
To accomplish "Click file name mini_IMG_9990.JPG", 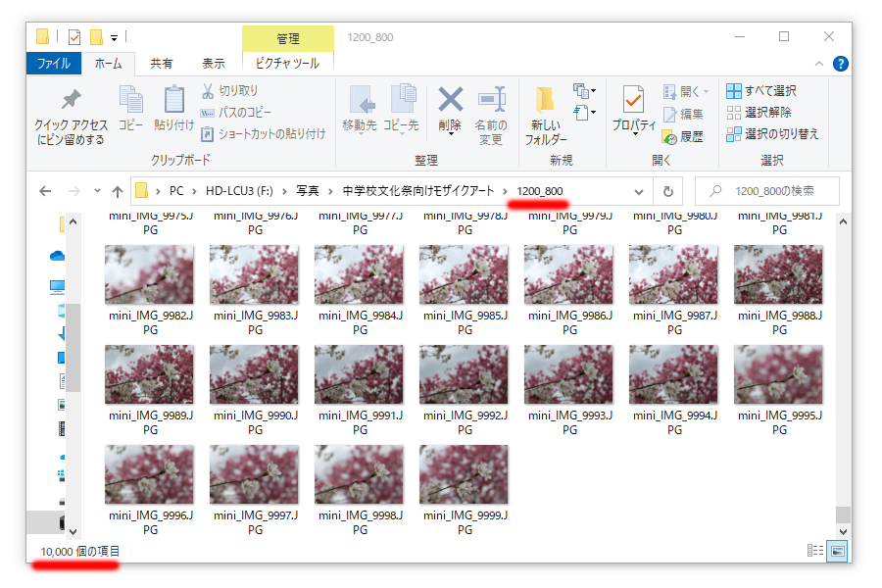I will 256,422.
